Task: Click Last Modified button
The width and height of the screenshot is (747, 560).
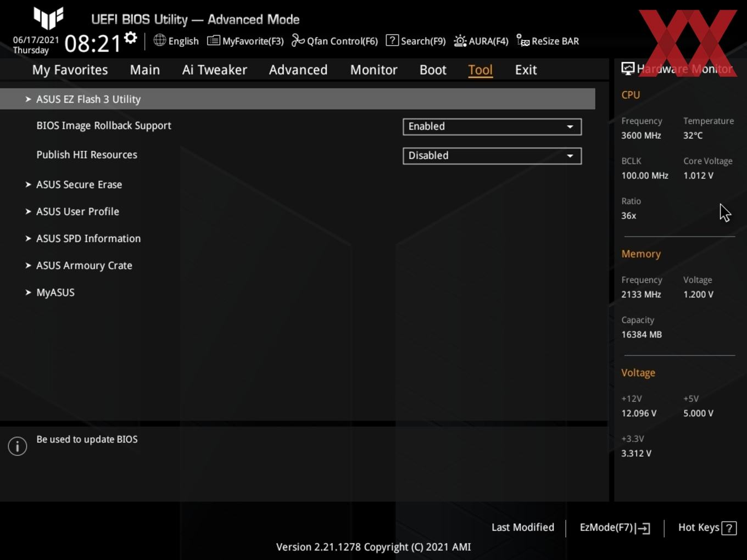Action: 523,527
